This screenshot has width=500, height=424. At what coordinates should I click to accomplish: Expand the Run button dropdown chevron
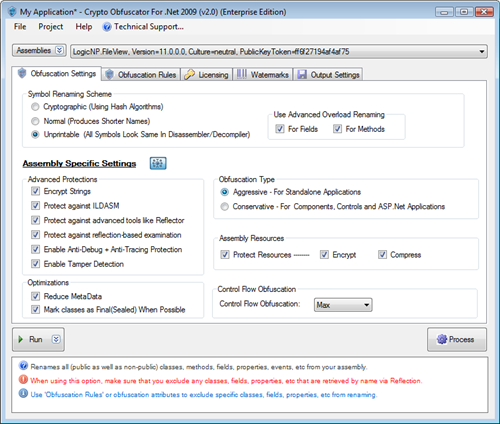point(56,339)
